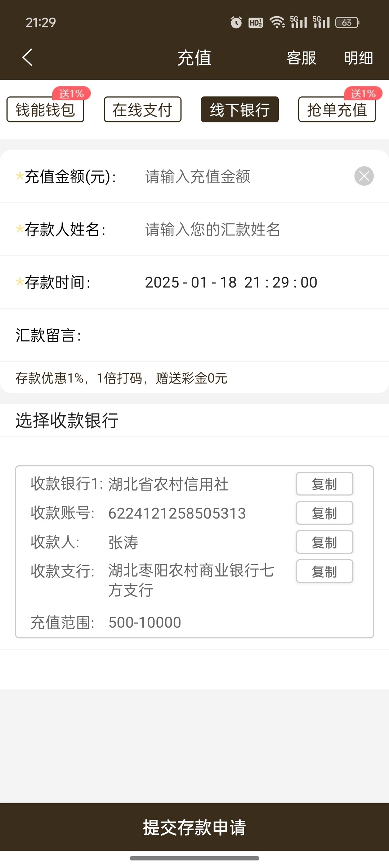Image resolution: width=389 pixels, height=868 pixels.
Task: Select the 线下银行 tab
Action: pyautogui.click(x=240, y=110)
